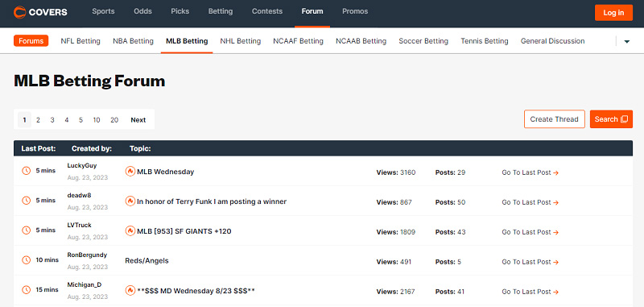
Task: Open the Sports menu
Action: click(x=103, y=11)
